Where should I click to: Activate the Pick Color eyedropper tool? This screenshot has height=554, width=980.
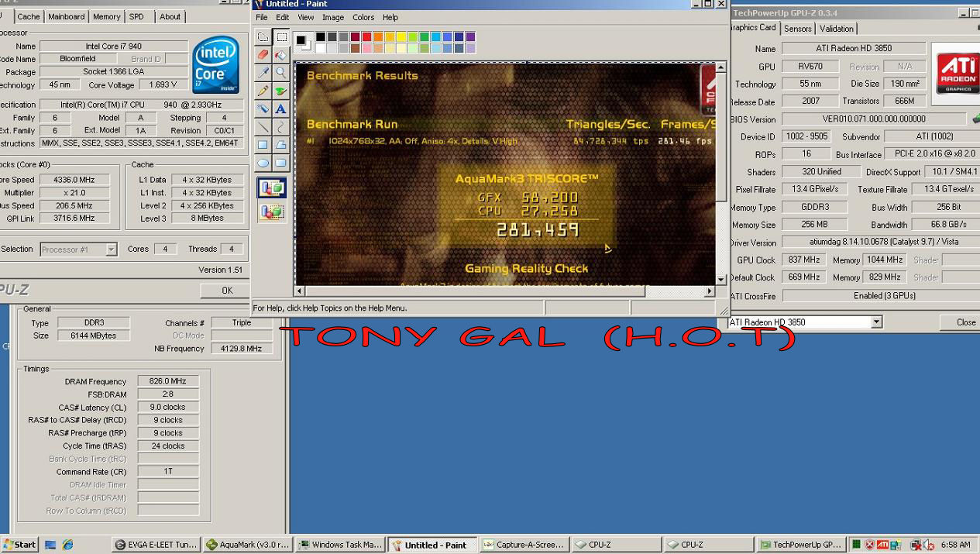tap(263, 73)
